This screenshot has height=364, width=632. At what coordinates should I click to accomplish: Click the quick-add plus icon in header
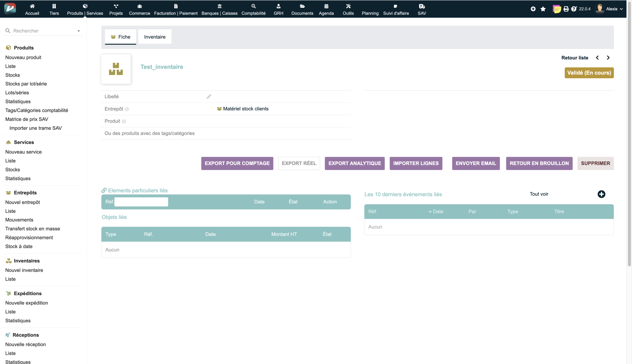tap(533, 9)
